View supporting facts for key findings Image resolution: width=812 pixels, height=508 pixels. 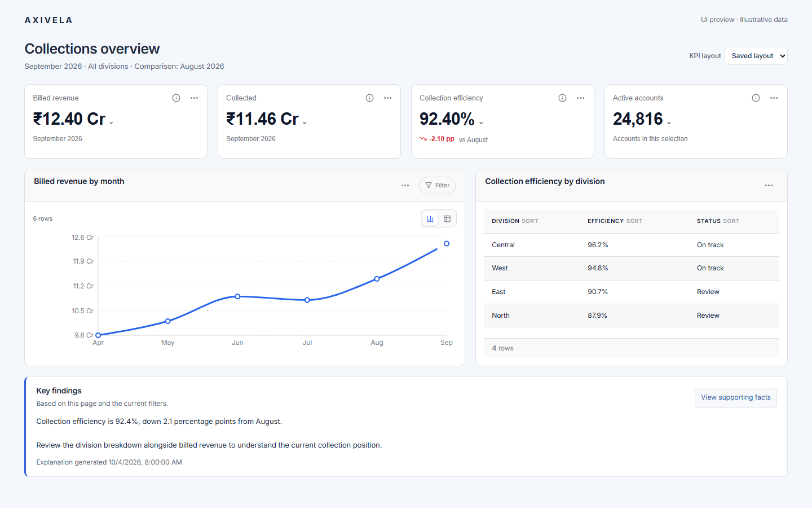coord(736,397)
